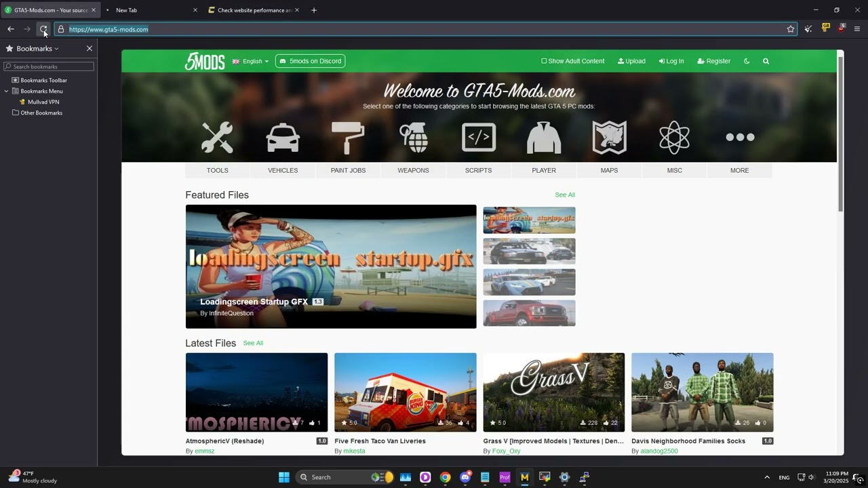This screenshot has width=868, height=488.
Task: Open the Windows Start menu
Action: click(x=284, y=477)
